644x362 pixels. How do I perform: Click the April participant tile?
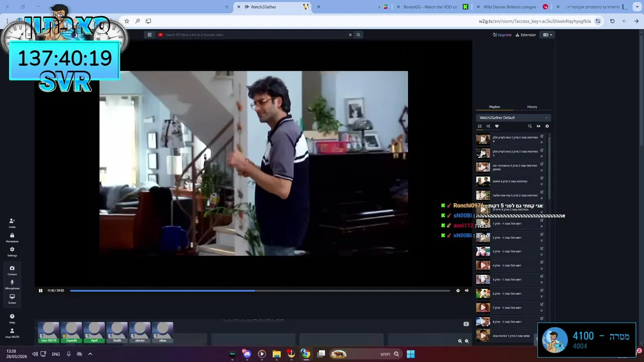click(94, 333)
